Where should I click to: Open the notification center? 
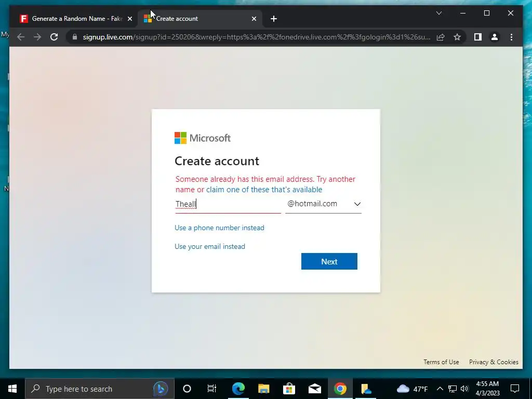[515, 389]
